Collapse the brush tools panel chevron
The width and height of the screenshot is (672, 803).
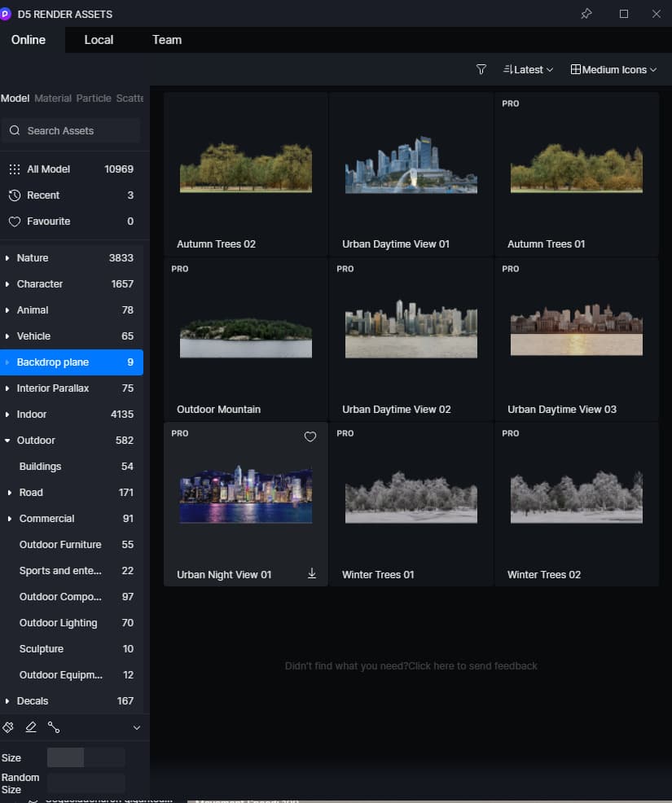point(136,727)
